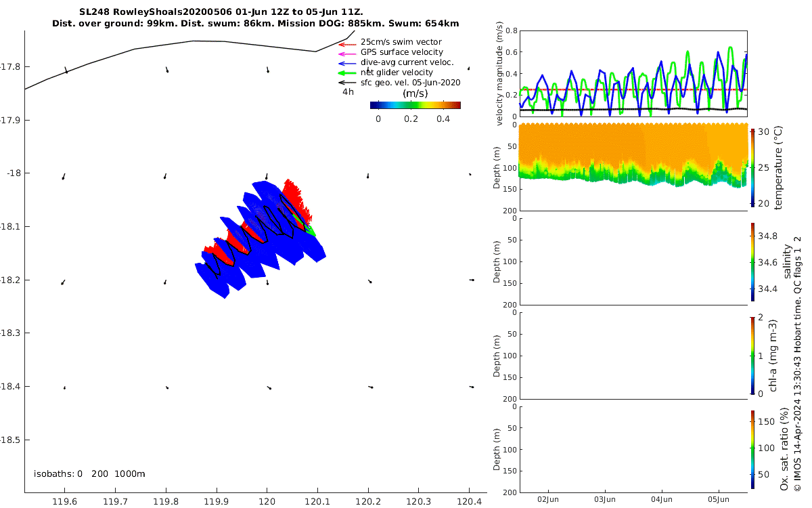The width and height of the screenshot is (812, 508).
Task: Click the '02Jun' time axis tick
Action: 547,499
